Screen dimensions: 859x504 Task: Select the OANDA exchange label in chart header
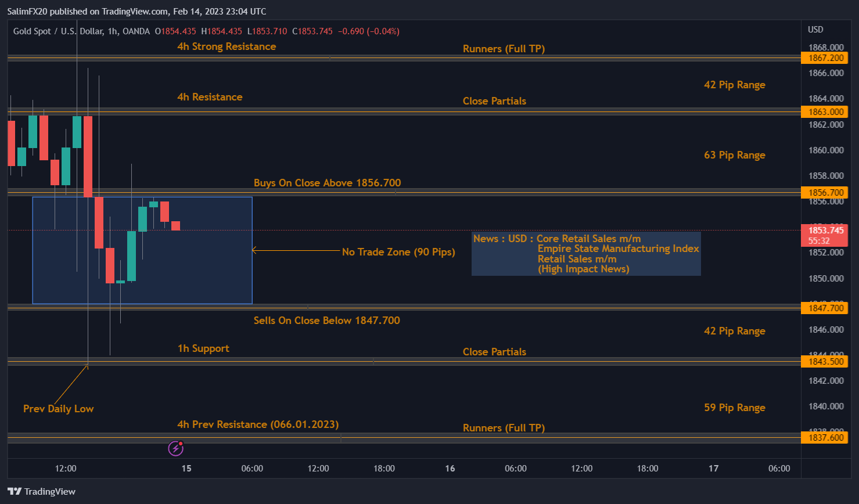coord(134,31)
